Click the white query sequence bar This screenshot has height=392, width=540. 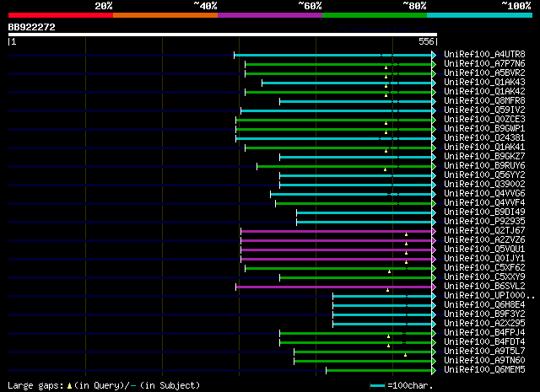coord(223,35)
